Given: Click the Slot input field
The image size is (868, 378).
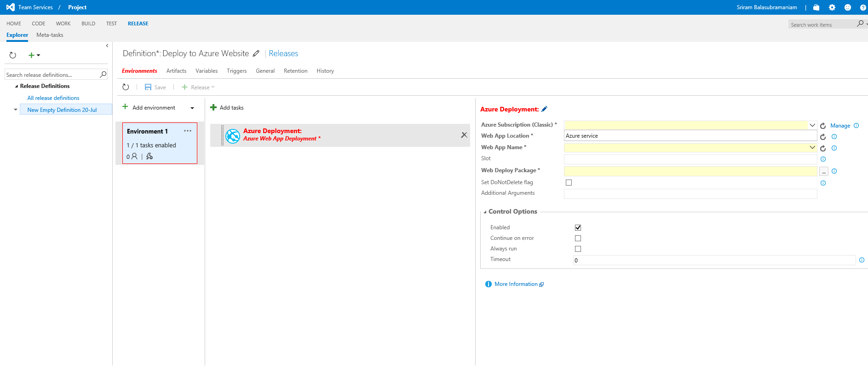Looking at the screenshot, I should tap(690, 159).
